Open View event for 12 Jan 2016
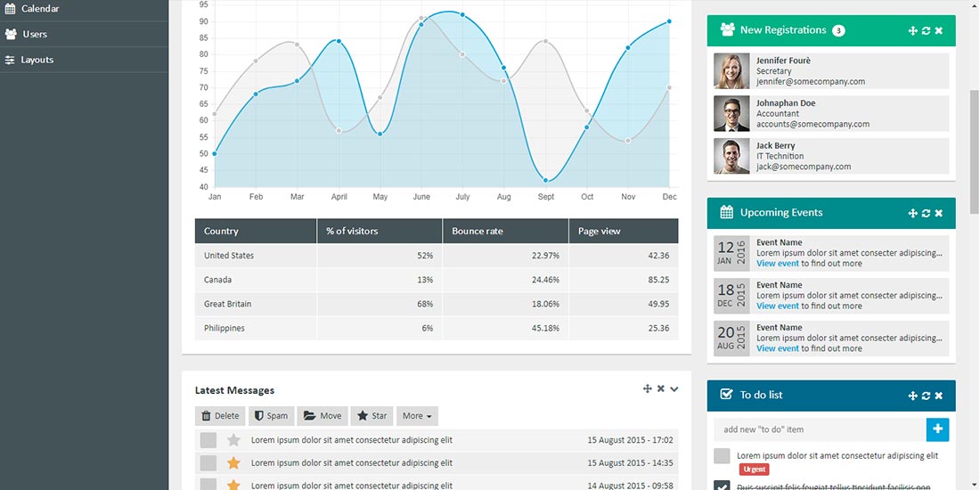This screenshot has height=490, width=980. click(x=778, y=264)
